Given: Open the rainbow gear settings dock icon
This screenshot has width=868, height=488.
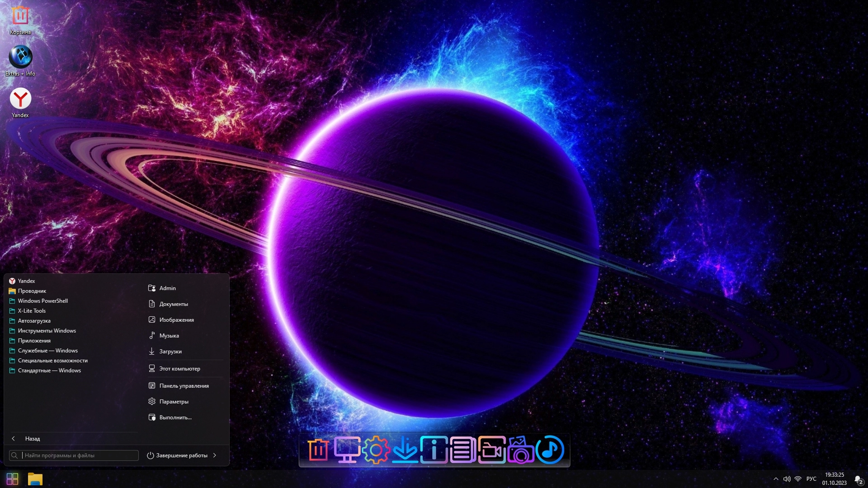Looking at the screenshot, I should tap(376, 450).
